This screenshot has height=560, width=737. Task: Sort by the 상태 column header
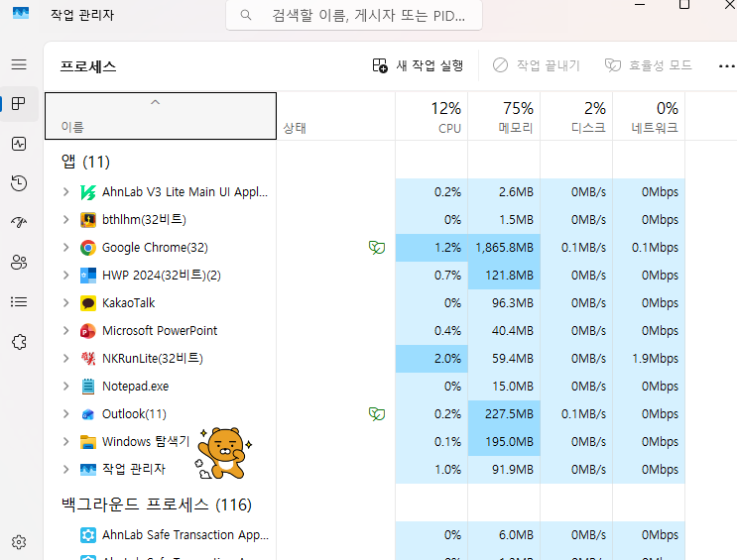click(336, 116)
